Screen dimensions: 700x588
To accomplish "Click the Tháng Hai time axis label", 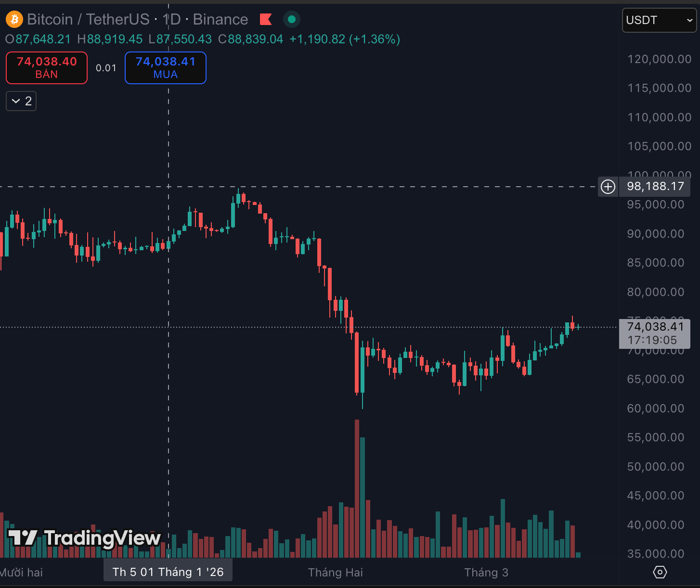I will click(336, 572).
